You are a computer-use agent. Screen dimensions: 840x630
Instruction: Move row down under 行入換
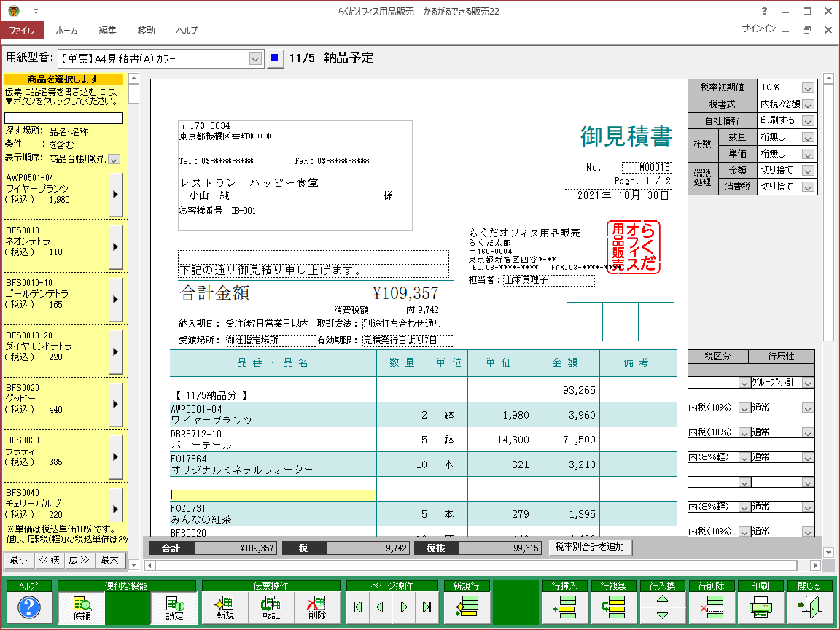click(663, 615)
